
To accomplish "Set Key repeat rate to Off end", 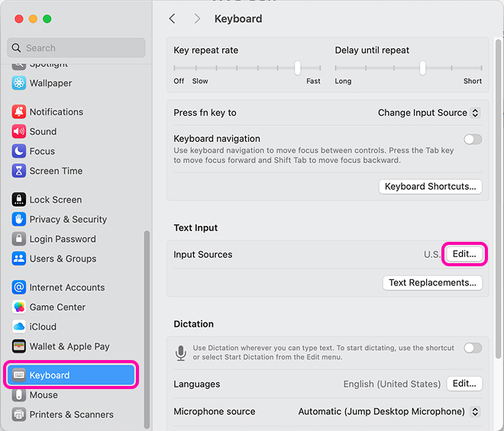I will pyautogui.click(x=175, y=68).
